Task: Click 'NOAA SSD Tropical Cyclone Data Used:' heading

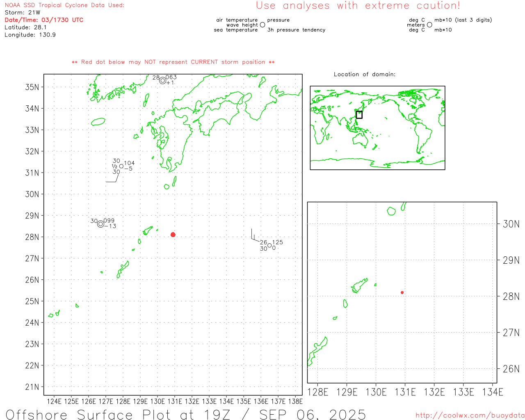Action: pyautogui.click(x=64, y=5)
